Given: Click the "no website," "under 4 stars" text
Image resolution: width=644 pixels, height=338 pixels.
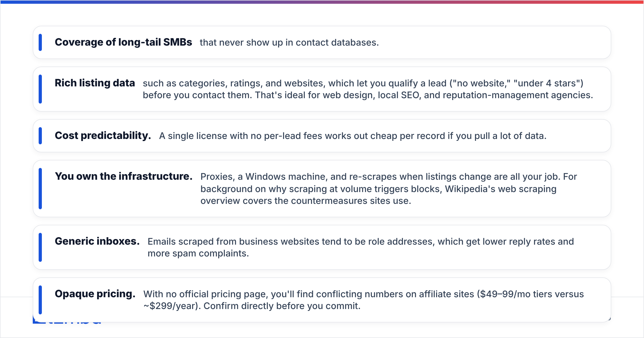Looking at the screenshot, I should (517, 83).
